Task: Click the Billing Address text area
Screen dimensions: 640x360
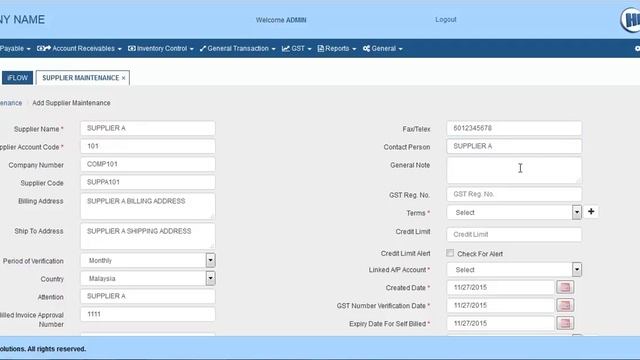Action: (148, 206)
